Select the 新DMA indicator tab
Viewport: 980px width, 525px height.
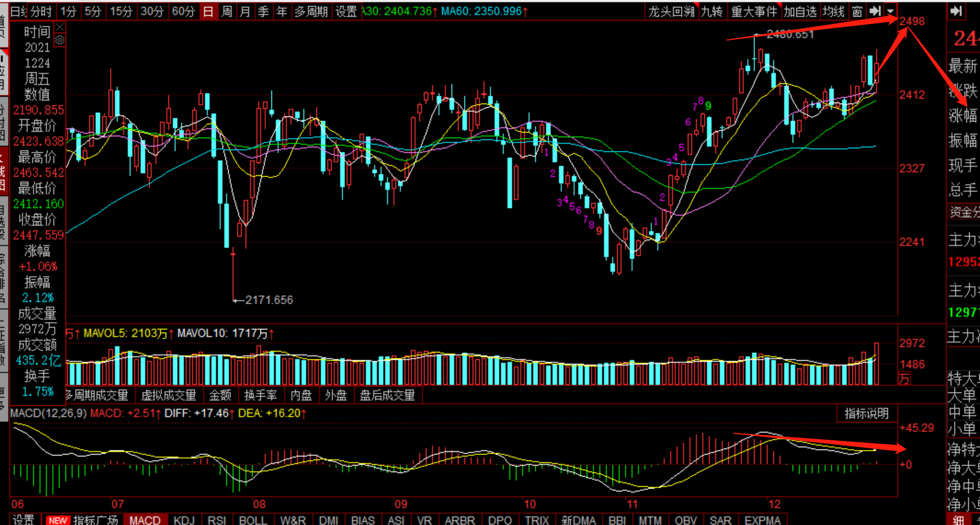click(x=579, y=519)
